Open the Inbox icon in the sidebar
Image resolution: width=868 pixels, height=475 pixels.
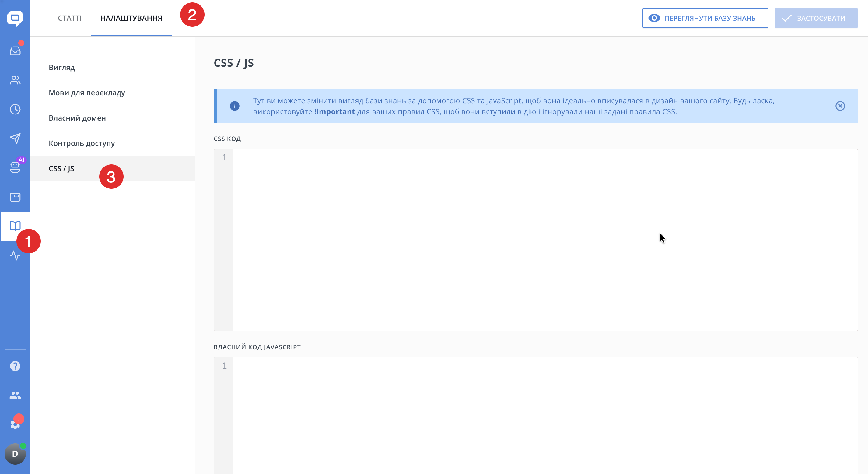(x=15, y=51)
